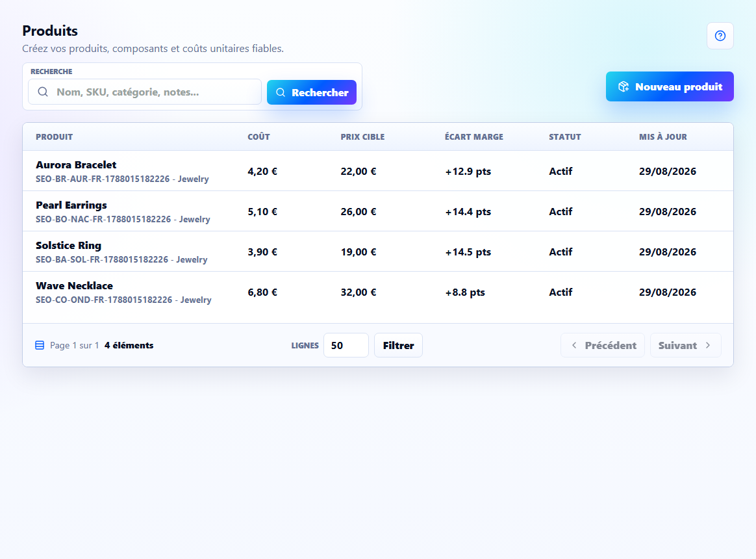Focus the Nom, SKU, catégorie search field
This screenshot has width=756, height=559.
coord(145,92)
